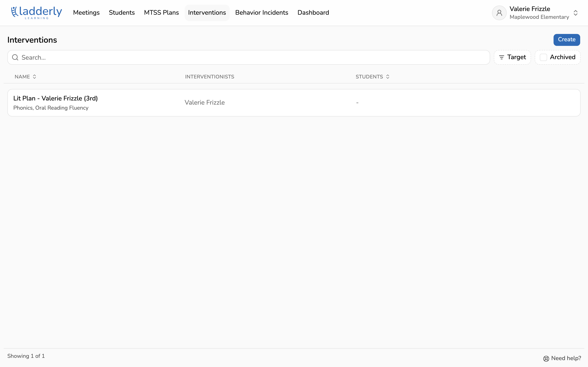Click the Target filter lines icon
The image size is (588, 367).
[501, 57]
